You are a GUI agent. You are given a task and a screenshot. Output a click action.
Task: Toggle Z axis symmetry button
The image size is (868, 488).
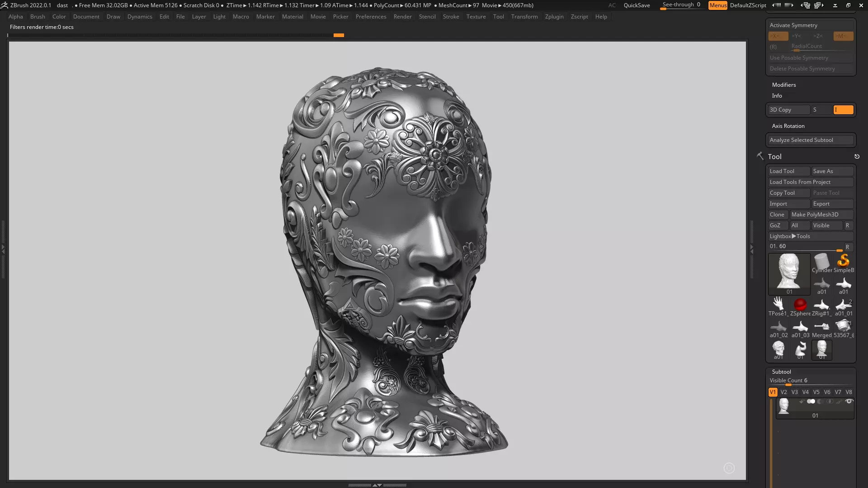pos(821,36)
